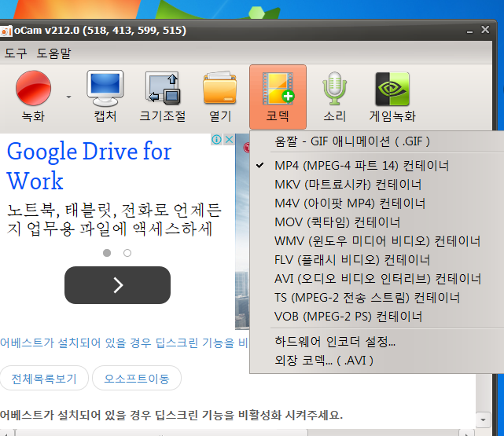Select the first ad carousel dot
This screenshot has width=504, height=436.
107,253
